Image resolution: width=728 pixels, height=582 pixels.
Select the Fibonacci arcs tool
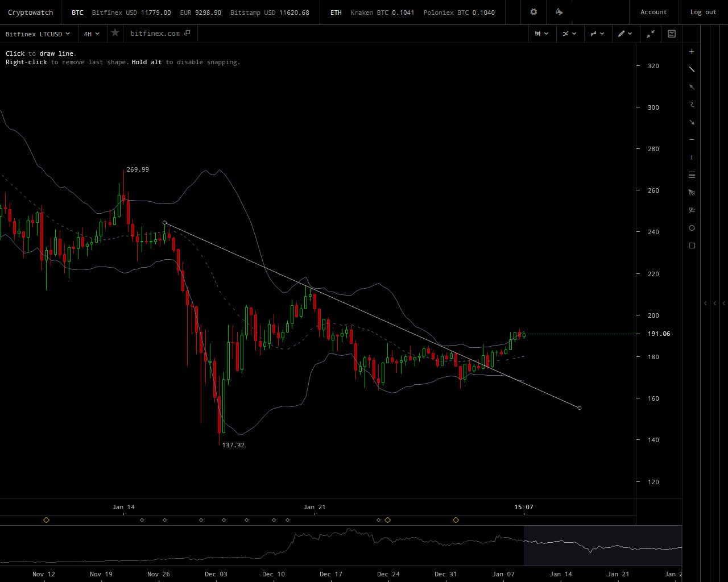point(692,210)
